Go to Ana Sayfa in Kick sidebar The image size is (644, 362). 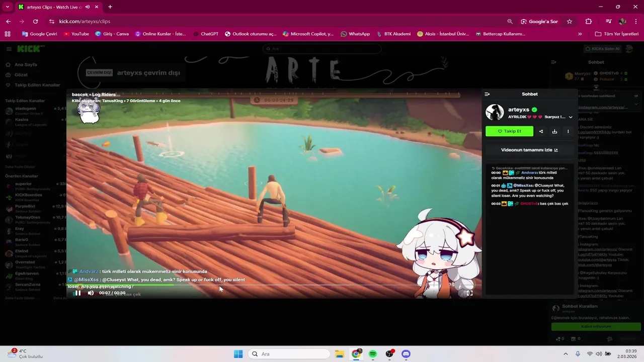point(22,65)
